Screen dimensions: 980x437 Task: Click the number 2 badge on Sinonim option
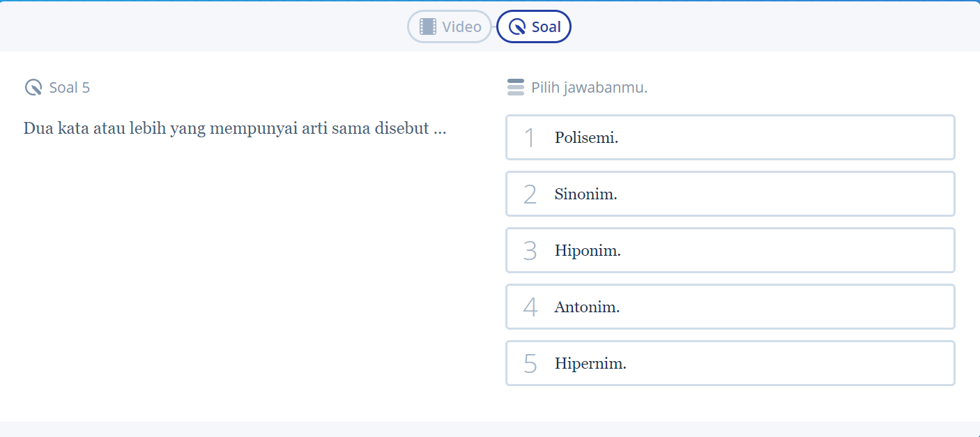(x=530, y=194)
